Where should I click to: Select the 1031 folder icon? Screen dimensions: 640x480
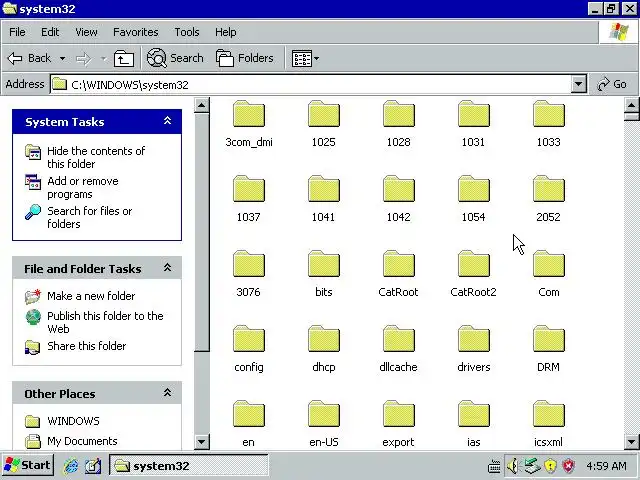(473, 114)
